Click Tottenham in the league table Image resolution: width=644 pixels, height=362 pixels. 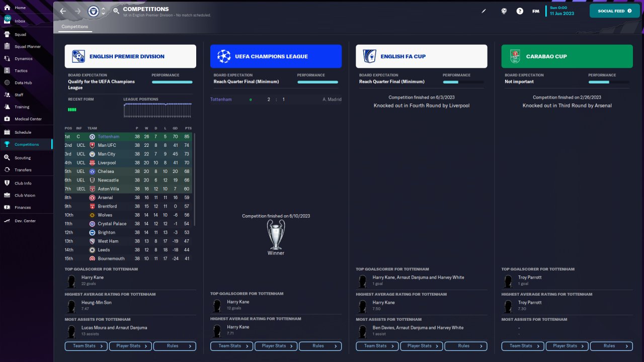[x=109, y=137]
